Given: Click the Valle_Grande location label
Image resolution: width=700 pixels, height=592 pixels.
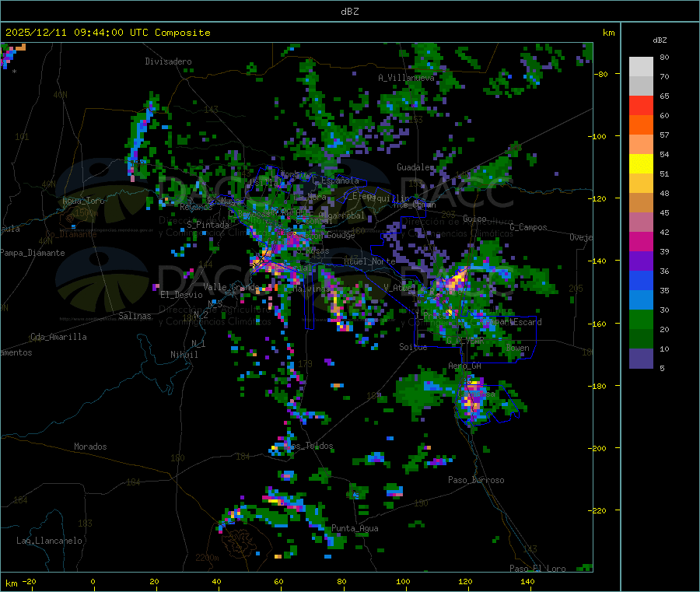Looking at the screenshot, I should [x=231, y=287].
